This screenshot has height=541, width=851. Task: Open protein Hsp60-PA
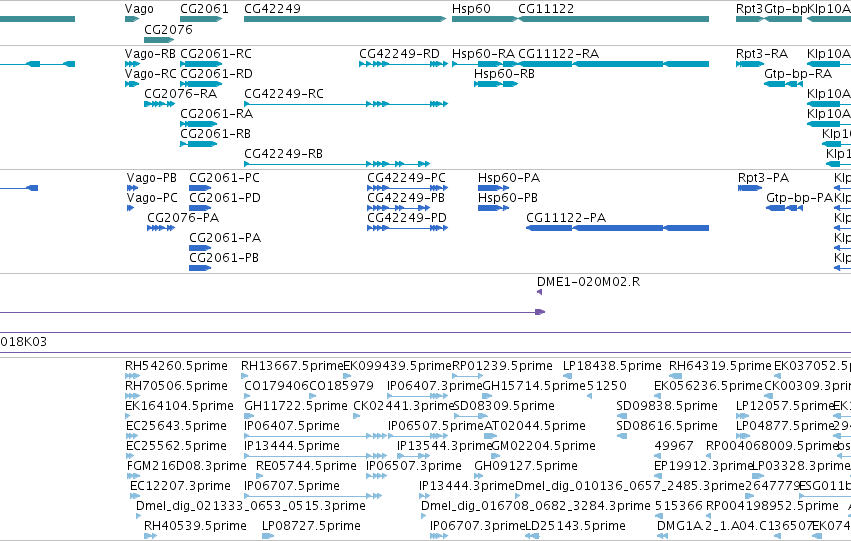click(509, 178)
